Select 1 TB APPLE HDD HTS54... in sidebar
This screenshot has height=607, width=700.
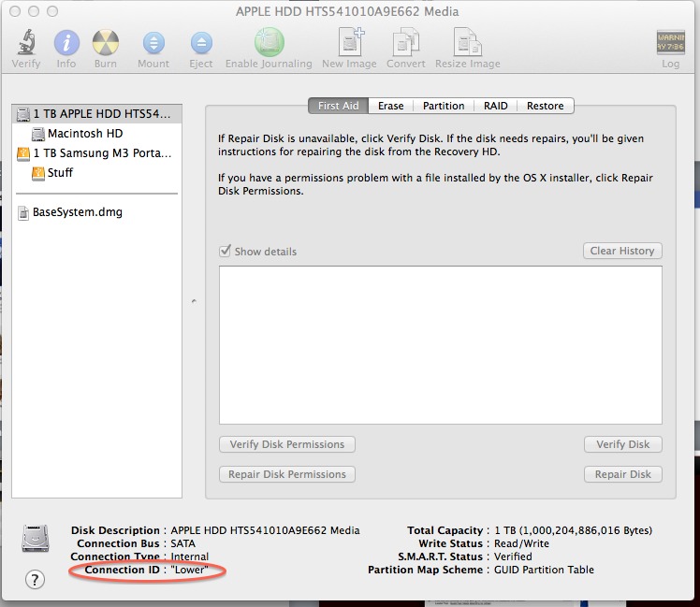(97, 114)
